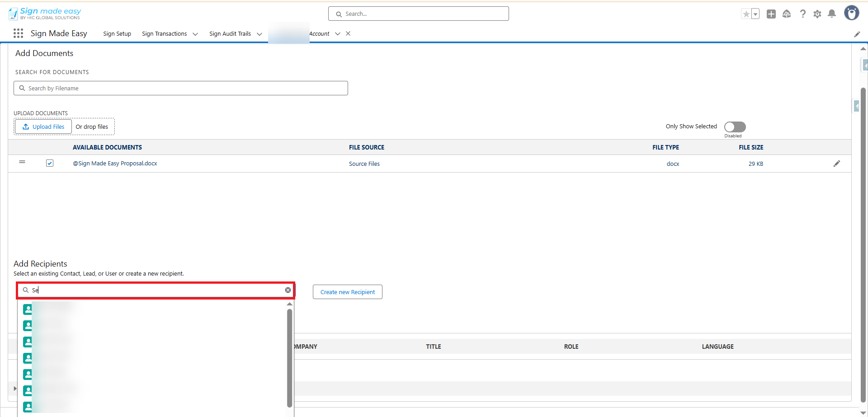
Task: Uncheck the @Sign Made Easy Proposal.docx checkbox
Action: 50,163
